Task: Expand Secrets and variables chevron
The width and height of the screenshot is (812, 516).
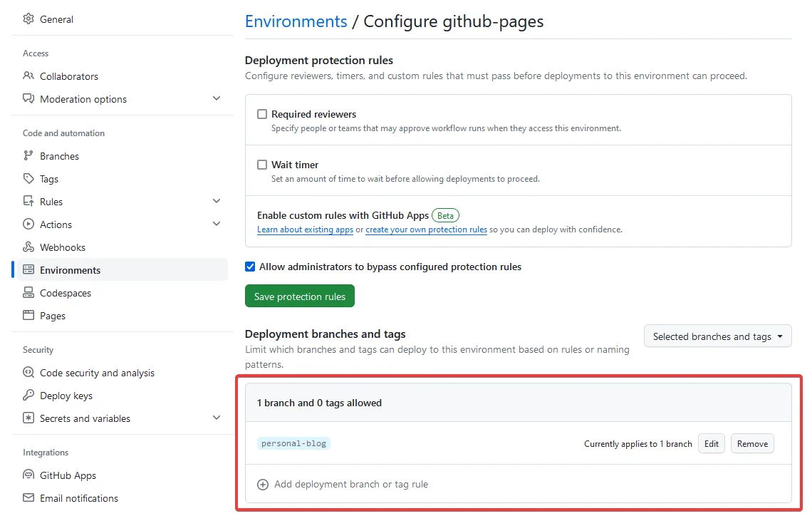Action: [x=217, y=418]
